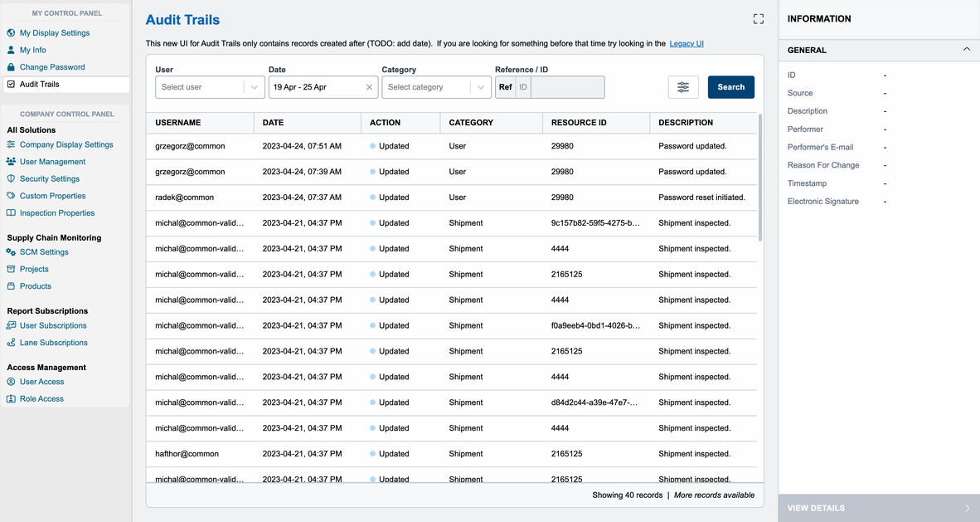This screenshot has height=522, width=980.
Task: Open the Select category dropdown
Action: [x=436, y=87]
